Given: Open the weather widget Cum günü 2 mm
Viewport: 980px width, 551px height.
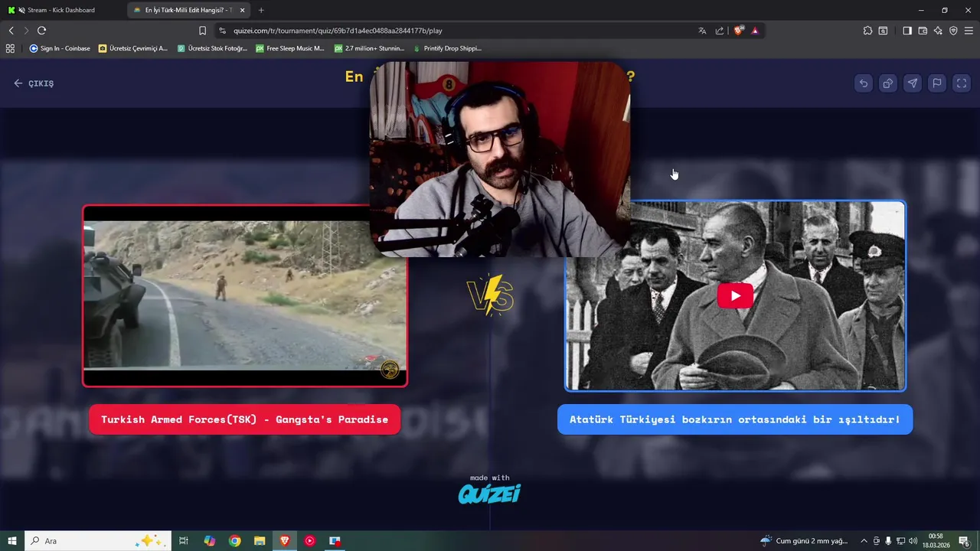Looking at the screenshot, I should pos(804,541).
